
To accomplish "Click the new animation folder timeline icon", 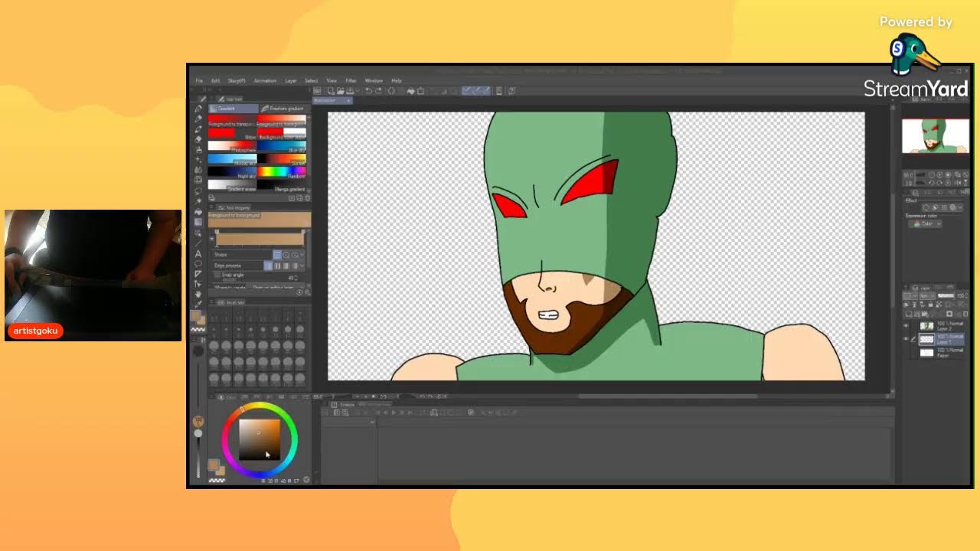I will [433, 412].
